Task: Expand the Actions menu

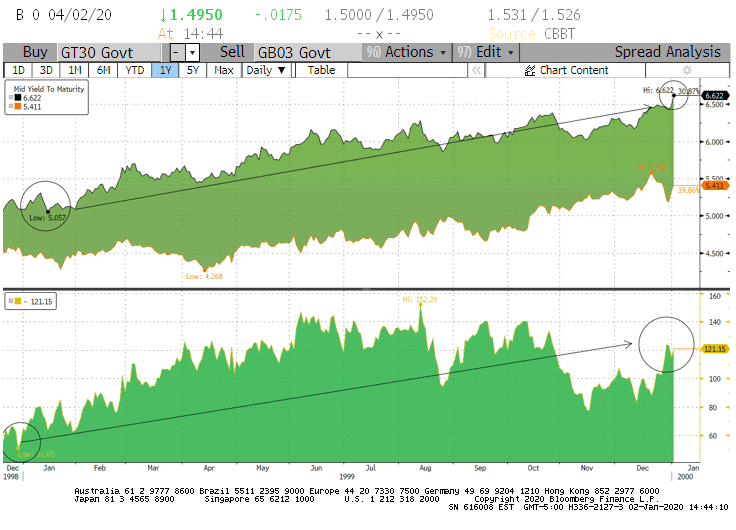Action: pyautogui.click(x=408, y=52)
